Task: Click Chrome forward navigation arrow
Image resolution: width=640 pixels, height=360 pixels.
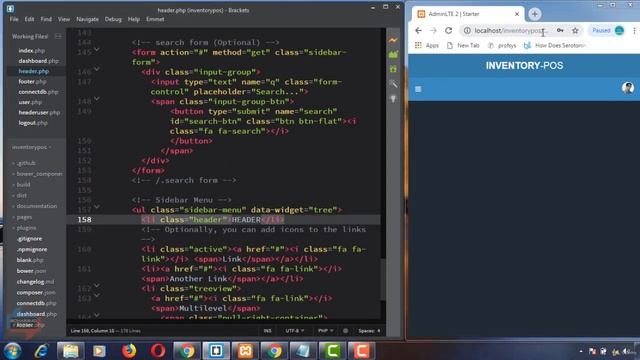Action: [433, 31]
